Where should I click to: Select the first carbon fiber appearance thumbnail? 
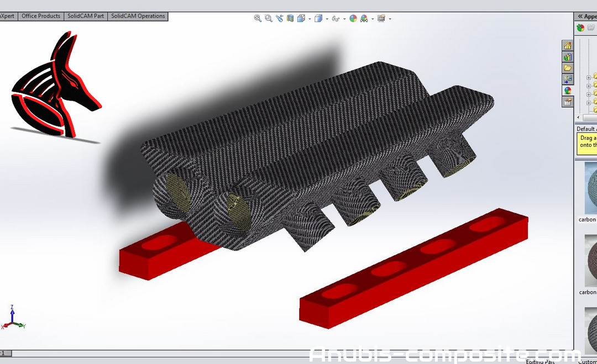(588, 188)
